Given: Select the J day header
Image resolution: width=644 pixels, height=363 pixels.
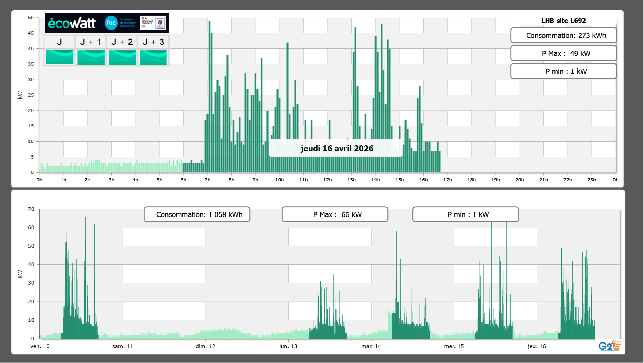Looking at the screenshot, I should (x=59, y=42).
